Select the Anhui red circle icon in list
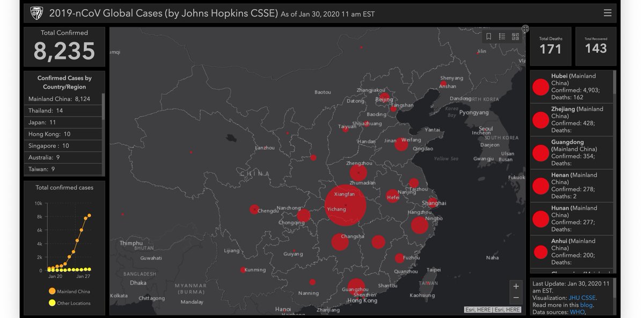 (x=540, y=252)
